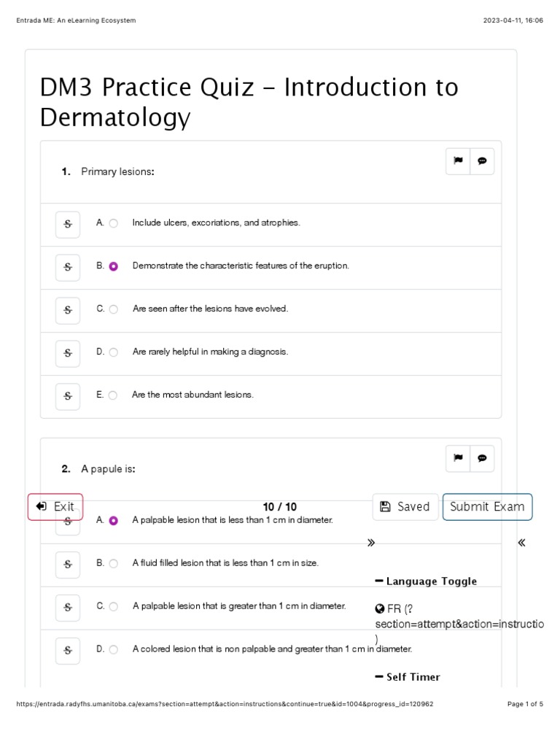Add a comment to question 2
The image size is (560, 747).
coord(482,458)
